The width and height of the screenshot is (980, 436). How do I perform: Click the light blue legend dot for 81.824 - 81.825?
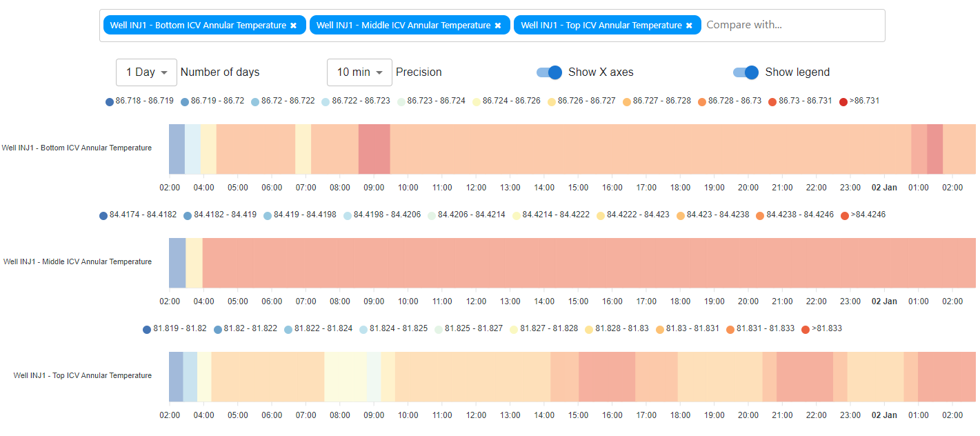pyautogui.click(x=363, y=328)
